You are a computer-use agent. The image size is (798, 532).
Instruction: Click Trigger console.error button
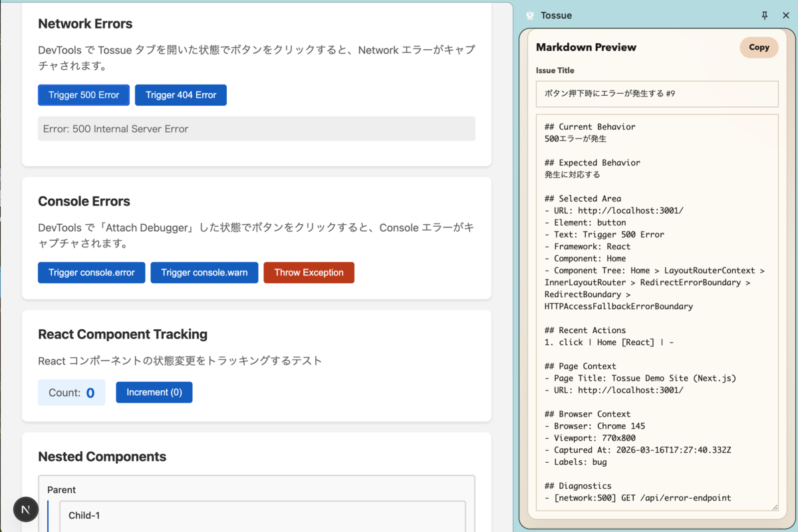[x=92, y=273]
